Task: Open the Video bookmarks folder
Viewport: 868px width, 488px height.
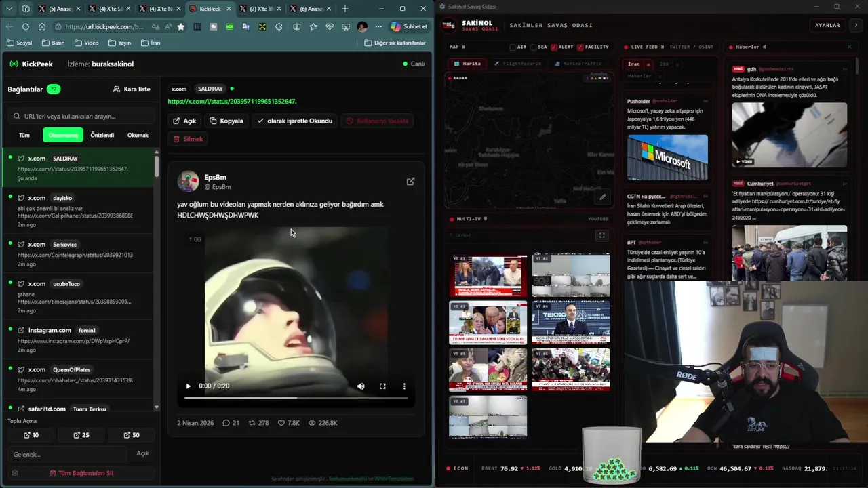Action: click(x=85, y=43)
